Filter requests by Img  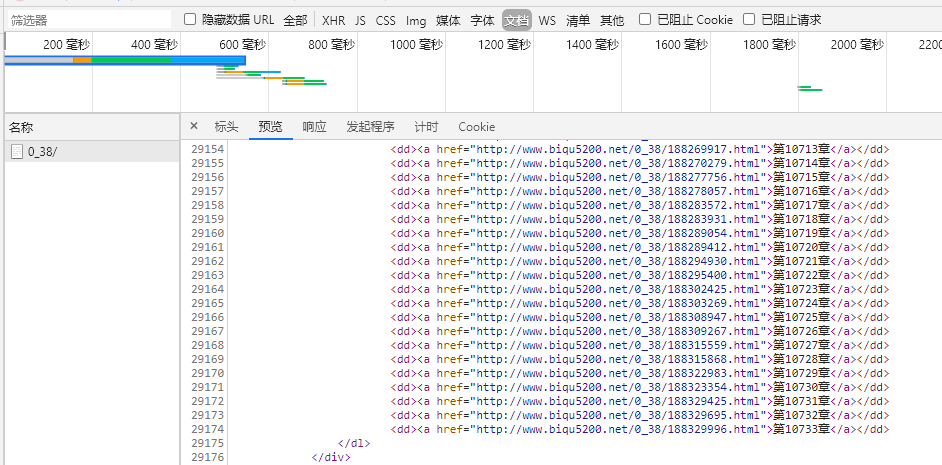click(x=416, y=20)
